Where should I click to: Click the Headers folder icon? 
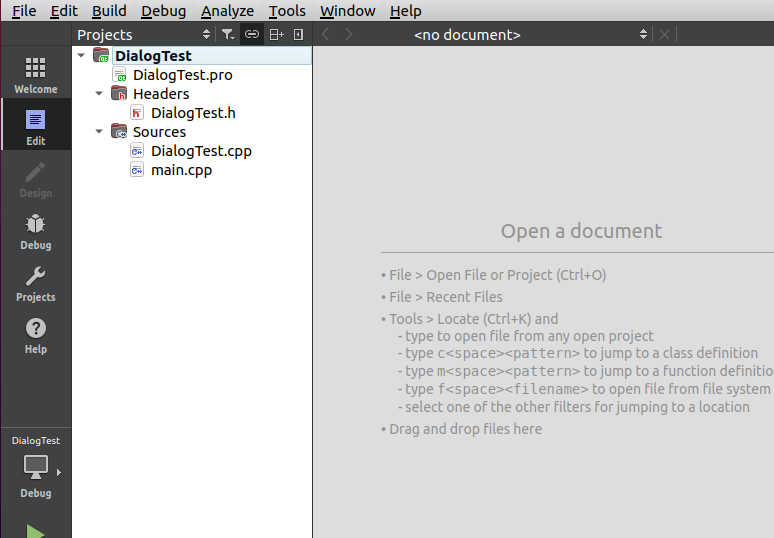click(119, 93)
